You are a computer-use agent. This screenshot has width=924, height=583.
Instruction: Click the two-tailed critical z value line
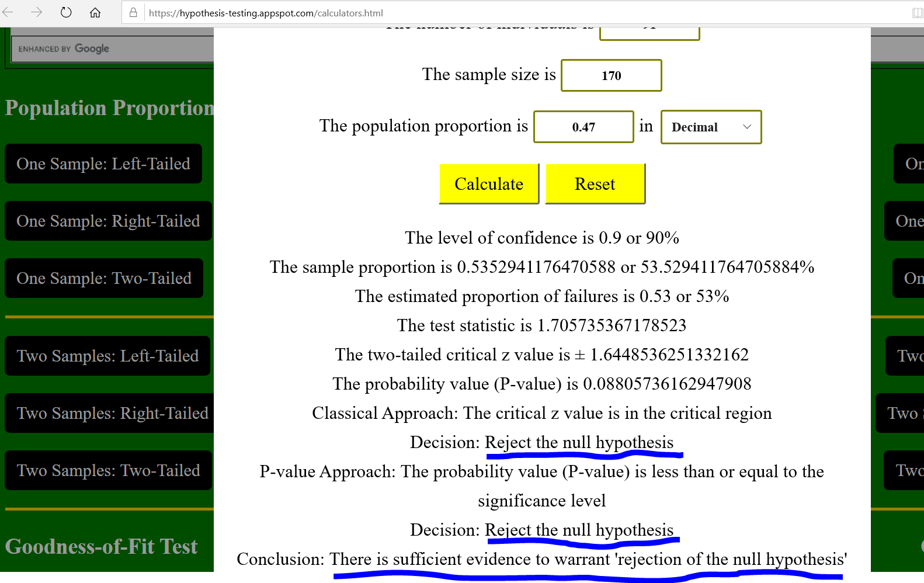(x=542, y=355)
